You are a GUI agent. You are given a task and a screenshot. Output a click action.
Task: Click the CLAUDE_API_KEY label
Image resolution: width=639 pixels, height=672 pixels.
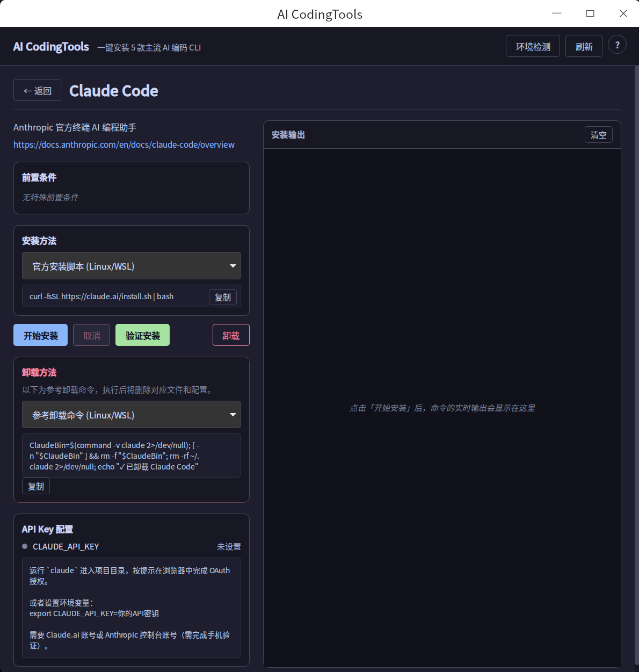[x=66, y=546]
